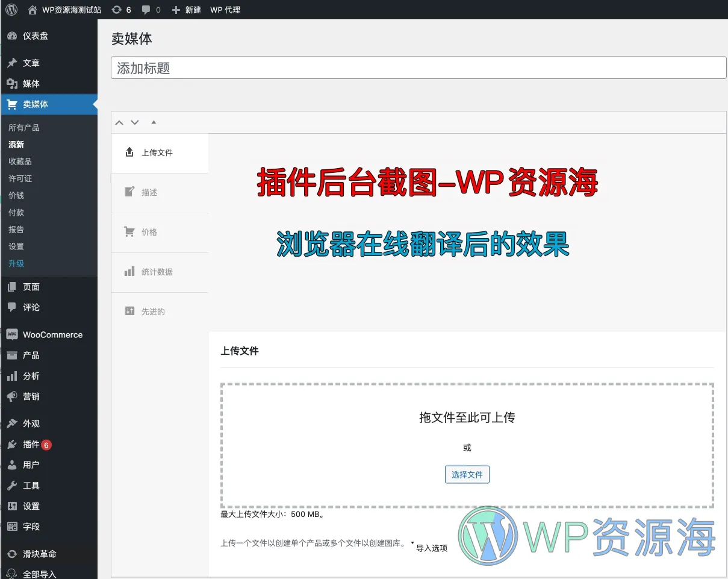Viewport: 728px width, 579px height.
Task: Click the home icon beside WP资源海测试站
Action: pos(33,10)
